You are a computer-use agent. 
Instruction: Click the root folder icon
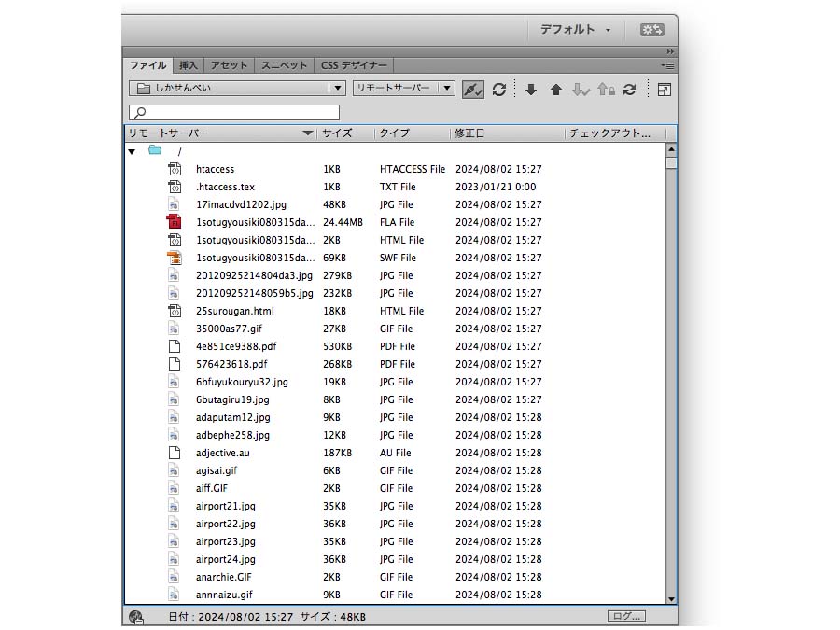pos(155,150)
